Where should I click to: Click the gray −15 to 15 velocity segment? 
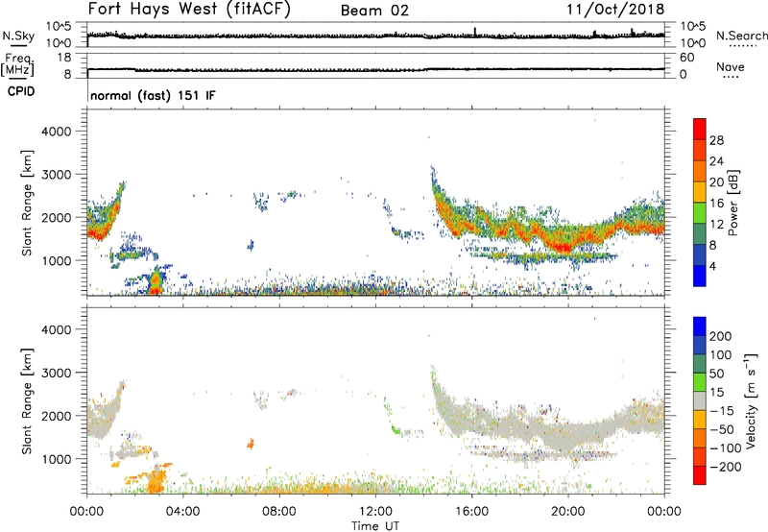(700, 400)
